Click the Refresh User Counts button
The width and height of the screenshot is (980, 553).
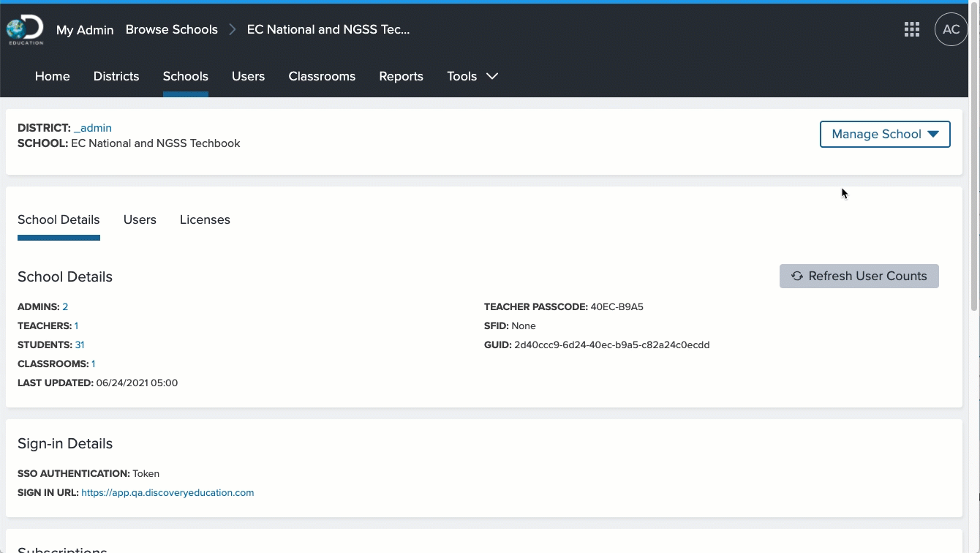[859, 276]
